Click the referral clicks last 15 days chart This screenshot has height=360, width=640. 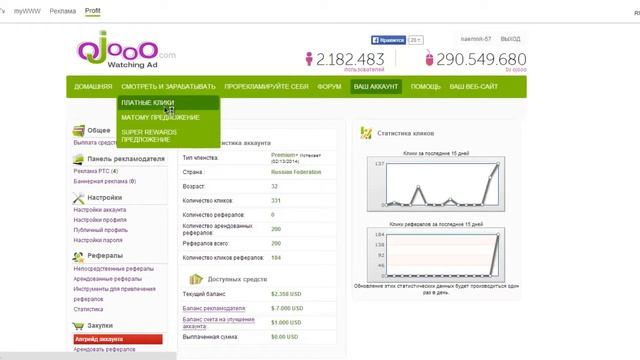pyautogui.click(x=436, y=255)
